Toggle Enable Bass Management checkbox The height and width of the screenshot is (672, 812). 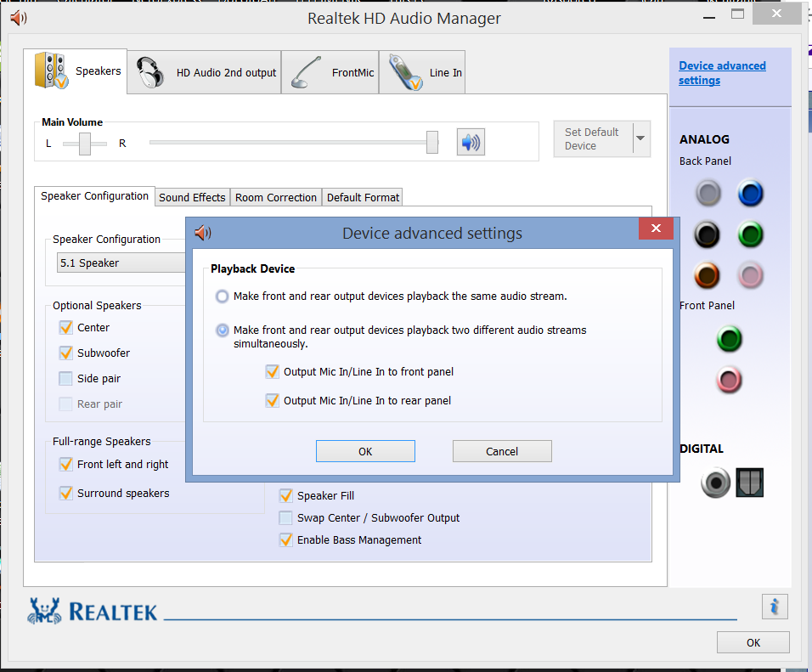point(286,539)
